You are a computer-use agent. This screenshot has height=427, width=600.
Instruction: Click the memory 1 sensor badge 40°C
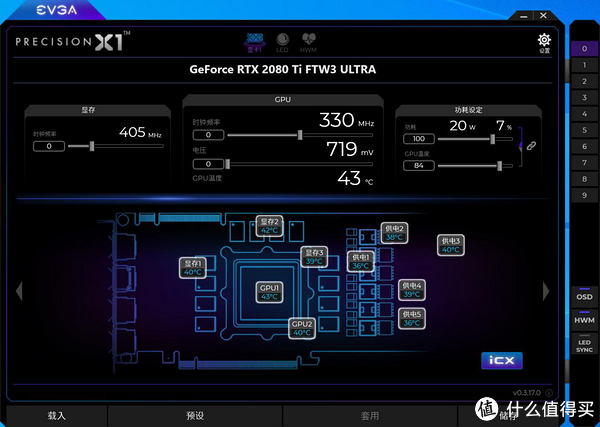[192, 268]
